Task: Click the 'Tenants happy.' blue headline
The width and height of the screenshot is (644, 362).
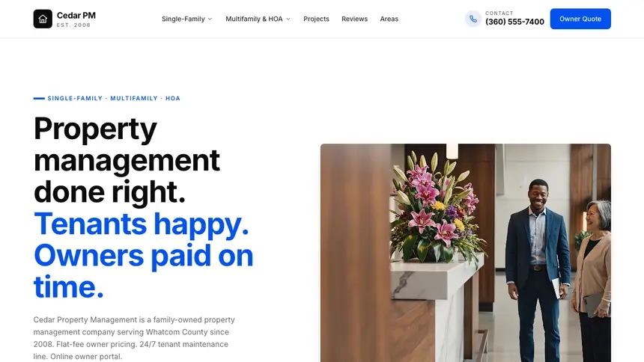Action: point(142,224)
